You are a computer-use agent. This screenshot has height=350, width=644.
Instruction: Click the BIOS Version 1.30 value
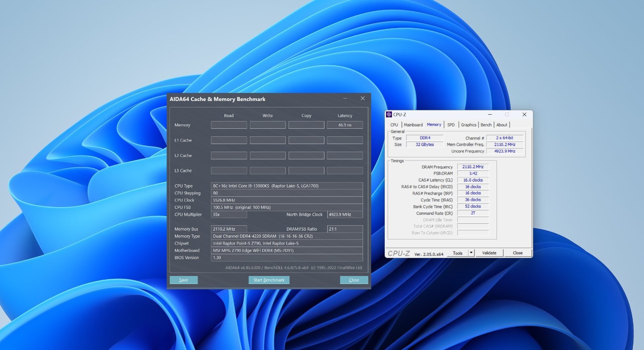pos(287,258)
